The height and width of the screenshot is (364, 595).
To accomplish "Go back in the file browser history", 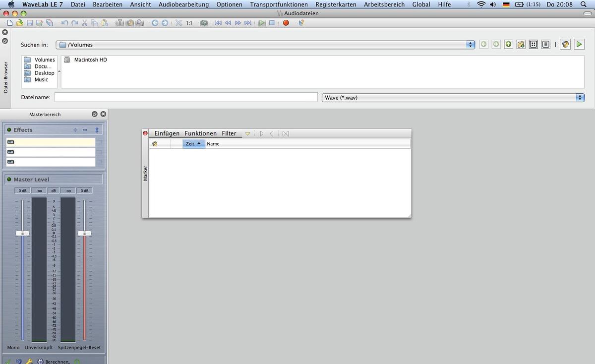I will [483, 44].
